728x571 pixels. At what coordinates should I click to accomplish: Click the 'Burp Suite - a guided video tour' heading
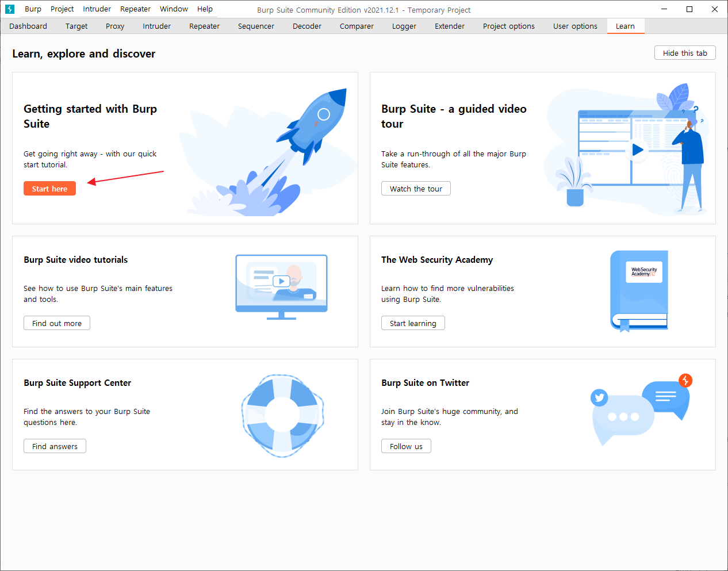(454, 116)
